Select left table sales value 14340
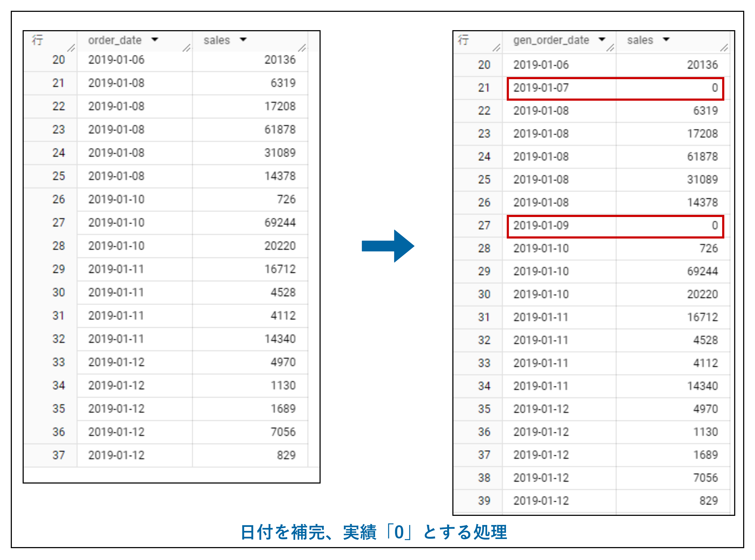Image resolution: width=755 pixels, height=560 pixels. pyautogui.click(x=280, y=339)
